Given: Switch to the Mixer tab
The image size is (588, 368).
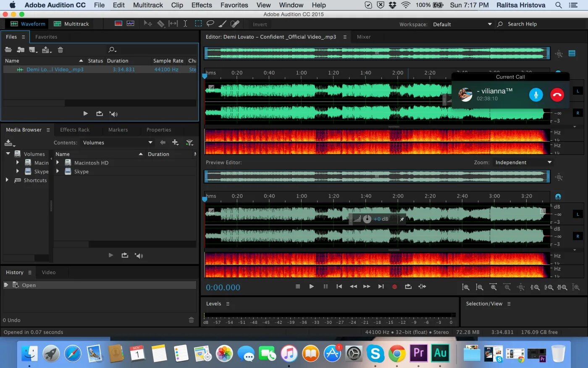Looking at the screenshot, I should click(x=364, y=37).
